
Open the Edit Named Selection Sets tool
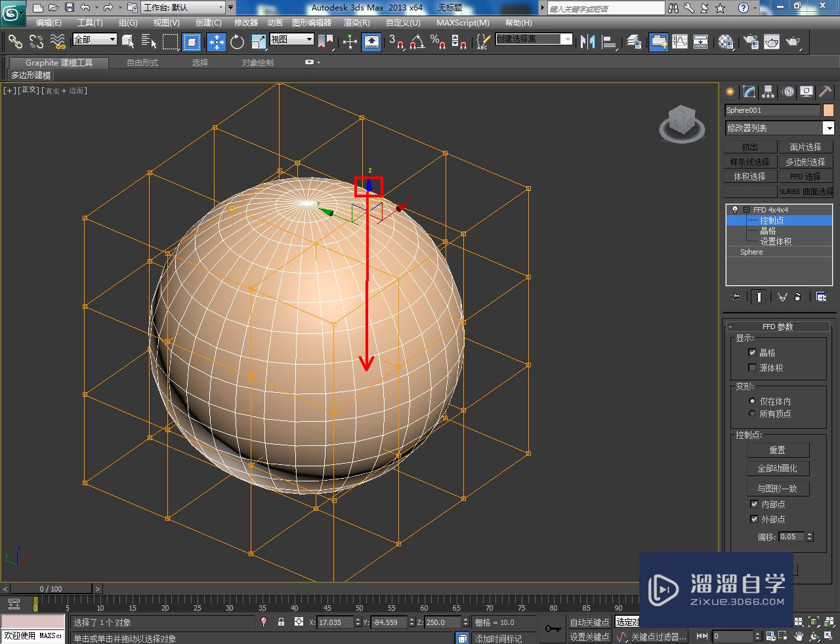click(482, 42)
